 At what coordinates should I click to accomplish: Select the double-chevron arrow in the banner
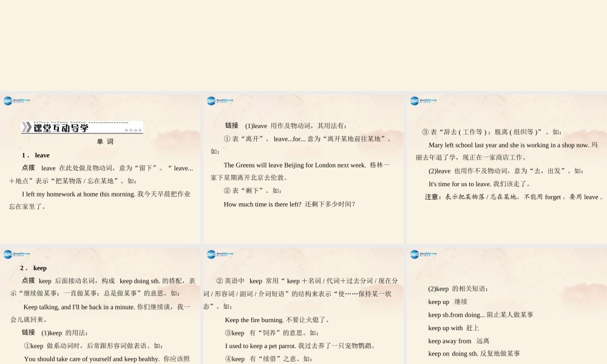click(27, 127)
